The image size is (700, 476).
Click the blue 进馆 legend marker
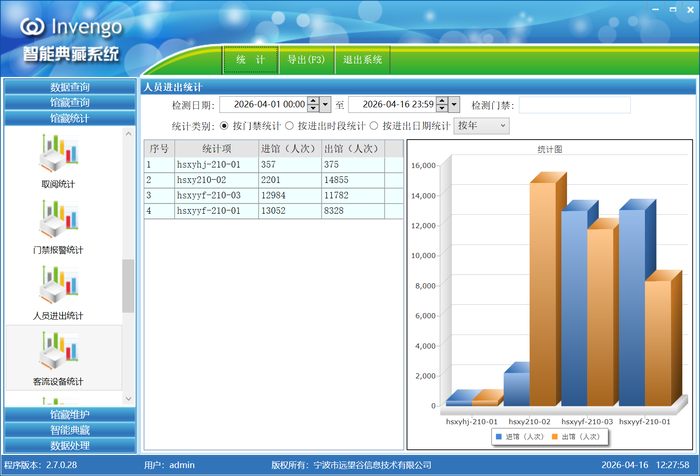[x=499, y=437]
